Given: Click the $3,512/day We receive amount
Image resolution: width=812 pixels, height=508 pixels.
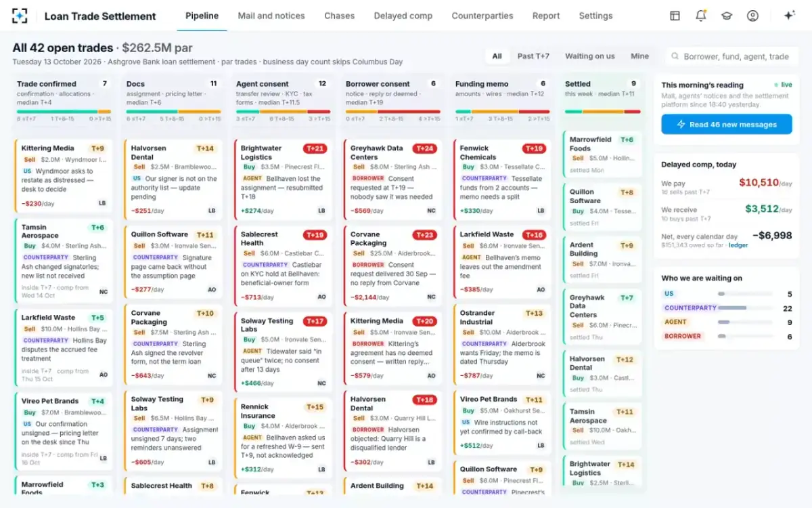Looking at the screenshot, I should pyautogui.click(x=769, y=209).
